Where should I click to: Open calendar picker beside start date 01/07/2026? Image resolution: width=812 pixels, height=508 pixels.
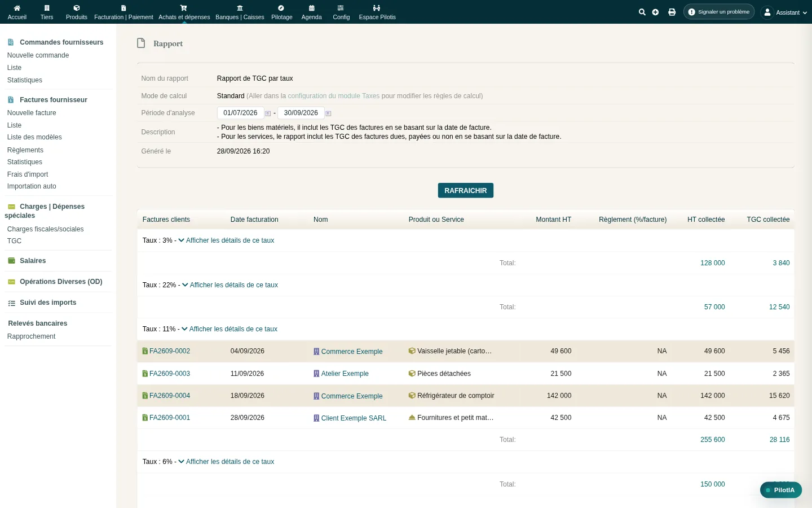[x=268, y=113]
